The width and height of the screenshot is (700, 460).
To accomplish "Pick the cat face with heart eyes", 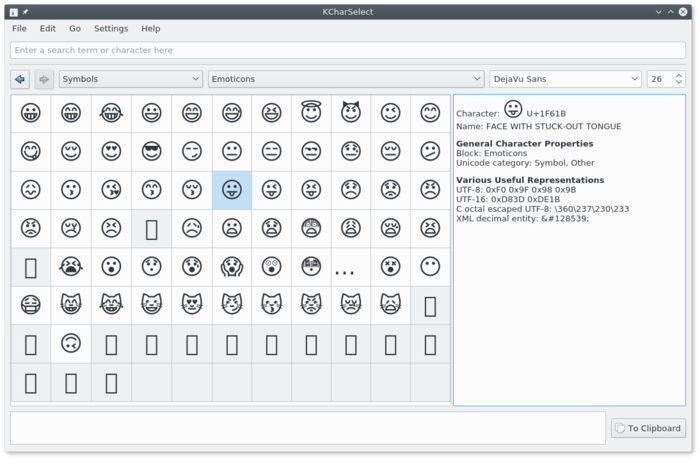I will coord(191,305).
